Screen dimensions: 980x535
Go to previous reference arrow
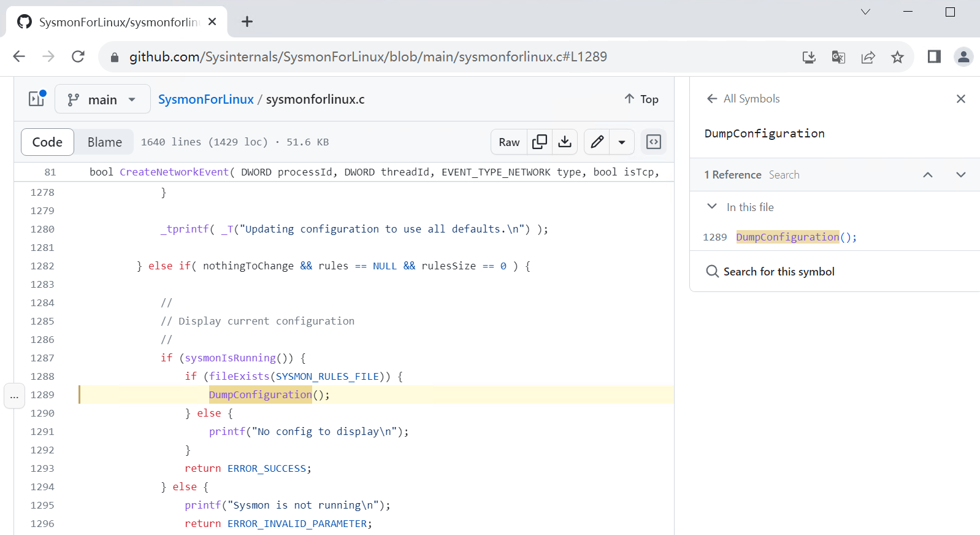tap(928, 175)
